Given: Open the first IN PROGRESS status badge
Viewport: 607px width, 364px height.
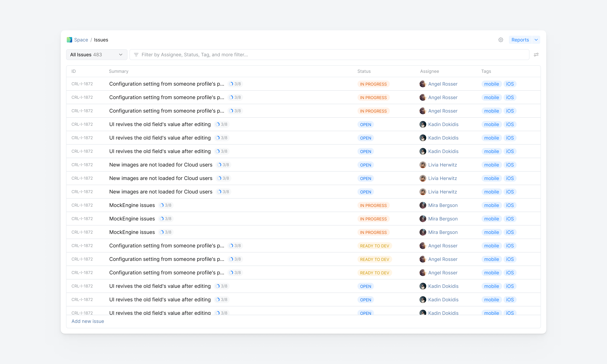Looking at the screenshot, I should pos(373,84).
